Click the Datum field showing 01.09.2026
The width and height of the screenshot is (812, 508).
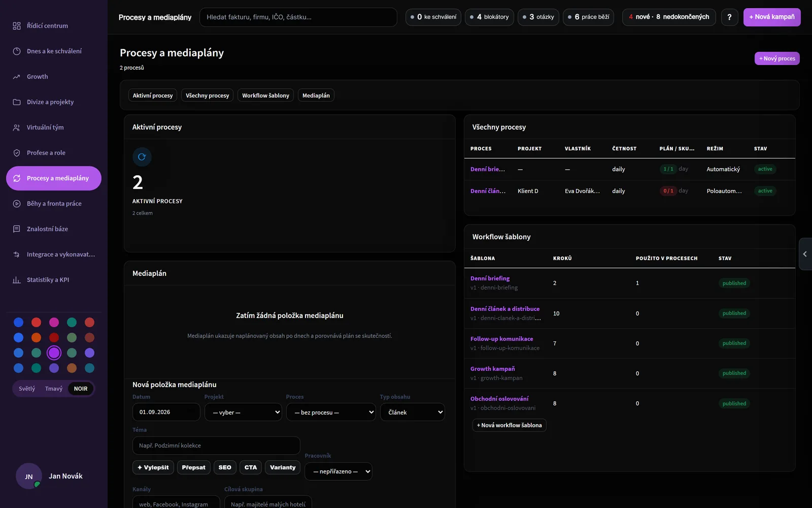pyautogui.click(x=166, y=412)
